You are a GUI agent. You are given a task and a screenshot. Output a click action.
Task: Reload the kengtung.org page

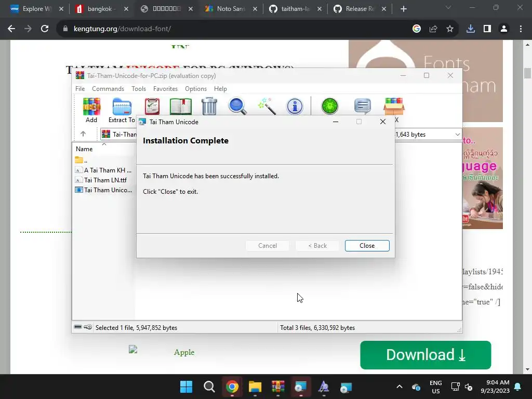coord(45,29)
